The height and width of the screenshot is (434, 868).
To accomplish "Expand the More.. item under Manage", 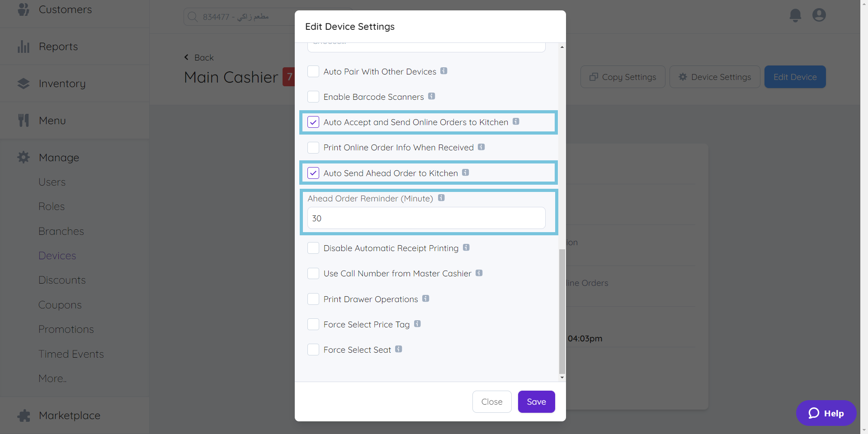I will (52, 378).
